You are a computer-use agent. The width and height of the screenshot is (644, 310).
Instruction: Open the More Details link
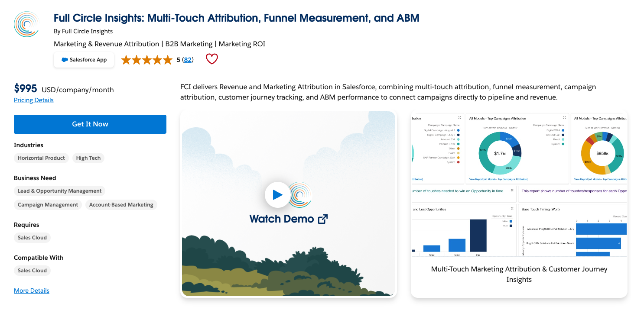(x=32, y=291)
